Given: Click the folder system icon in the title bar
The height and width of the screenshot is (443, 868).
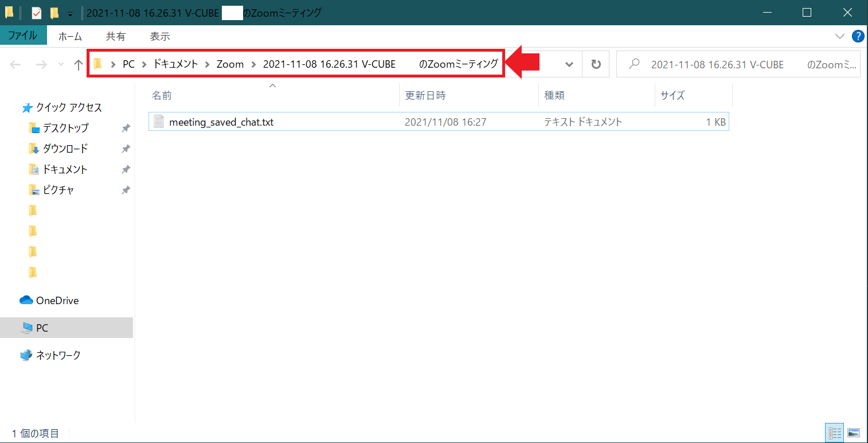Looking at the screenshot, I should click(9, 12).
